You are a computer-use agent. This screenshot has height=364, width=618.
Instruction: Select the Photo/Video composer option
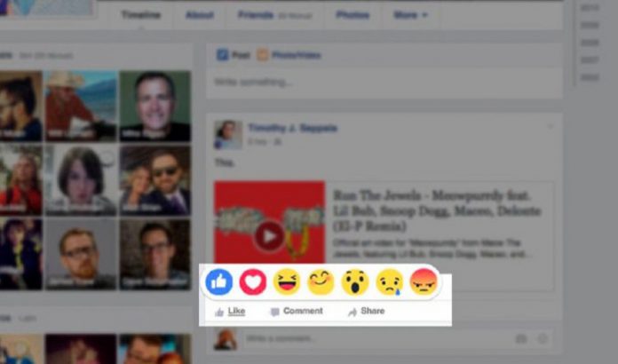(x=289, y=55)
